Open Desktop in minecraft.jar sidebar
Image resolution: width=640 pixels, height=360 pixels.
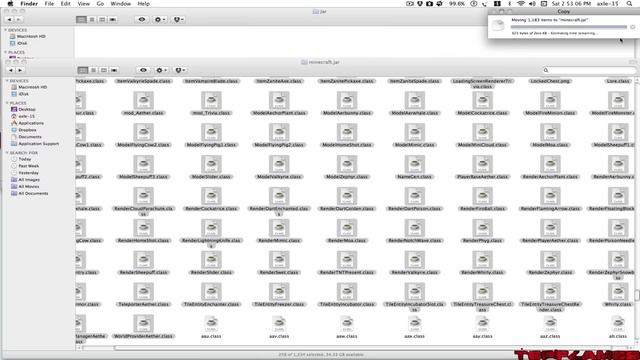pos(23,109)
